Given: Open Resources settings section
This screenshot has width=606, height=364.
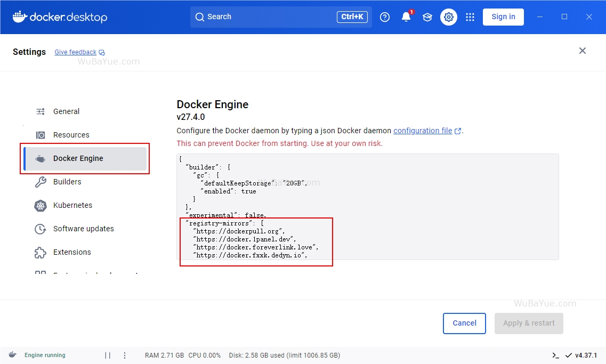Looking at the screenshot, I should pyautogui.click(x=85, y=135).
